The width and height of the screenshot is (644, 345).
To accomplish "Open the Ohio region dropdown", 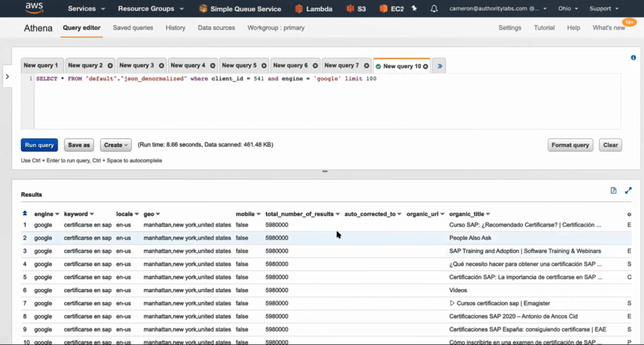I will point(568,9).
